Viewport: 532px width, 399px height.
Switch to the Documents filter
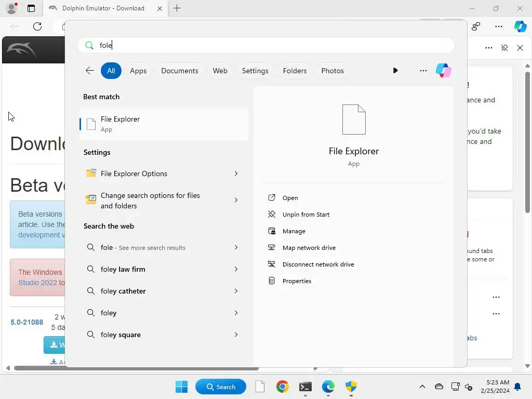(x=179, y=71)
